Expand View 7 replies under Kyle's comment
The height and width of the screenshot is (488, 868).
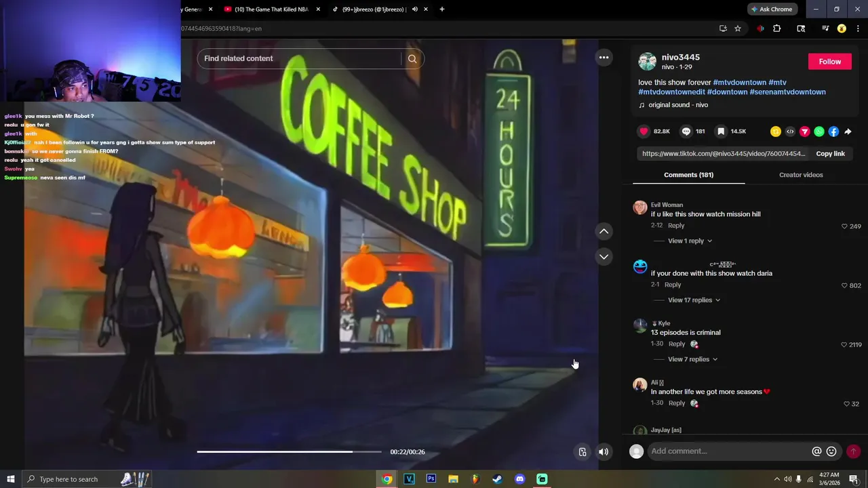(x=692, y=359)
